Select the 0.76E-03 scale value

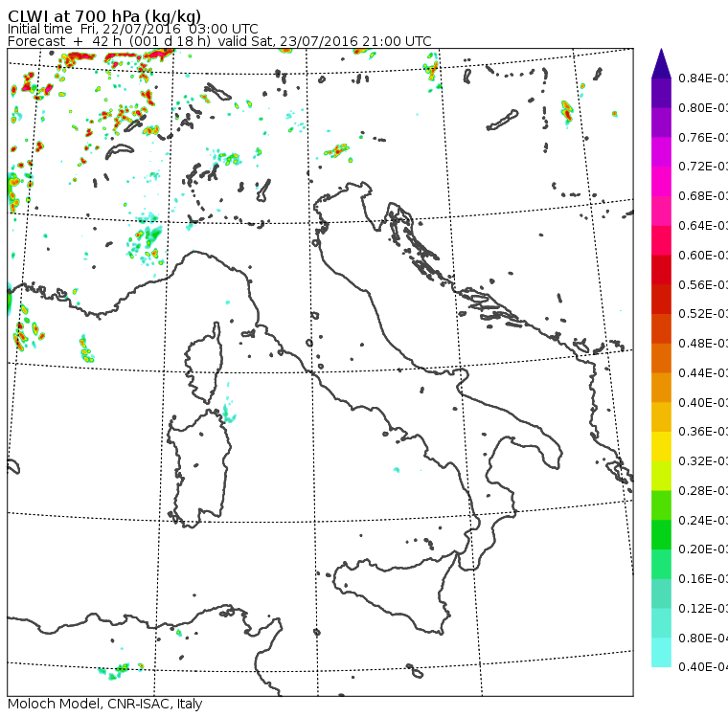[x=703, y=137]
